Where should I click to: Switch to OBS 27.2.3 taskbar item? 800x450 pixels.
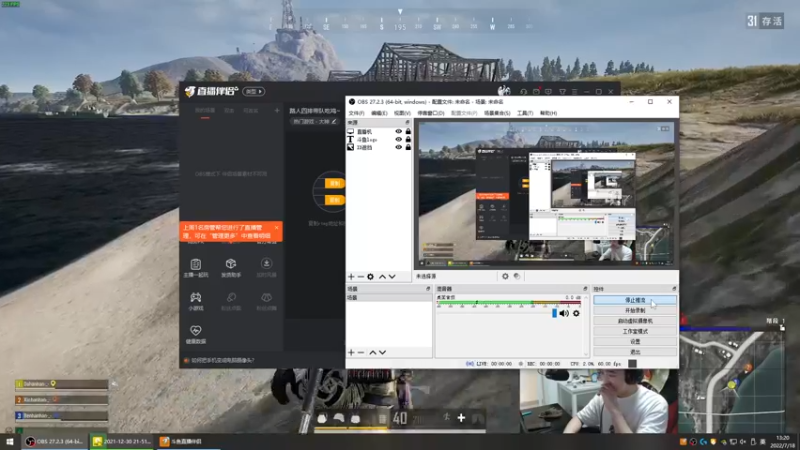(55, 441)
